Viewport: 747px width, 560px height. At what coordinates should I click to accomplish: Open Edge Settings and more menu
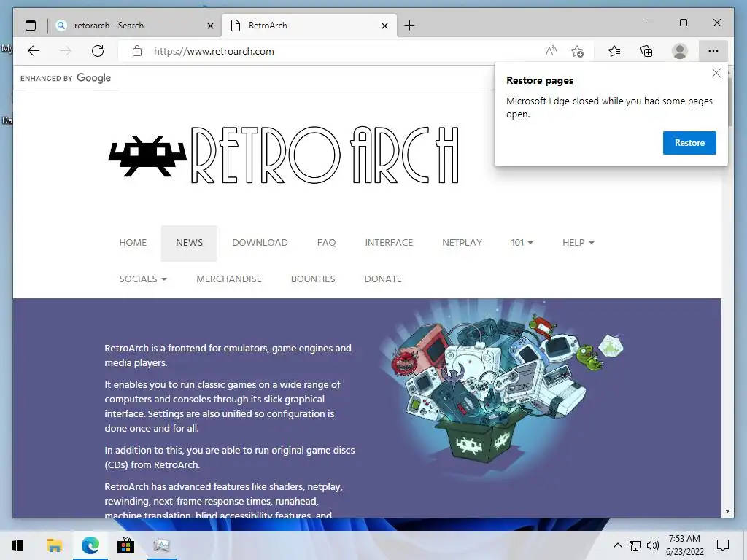click(x=713, y=51)
